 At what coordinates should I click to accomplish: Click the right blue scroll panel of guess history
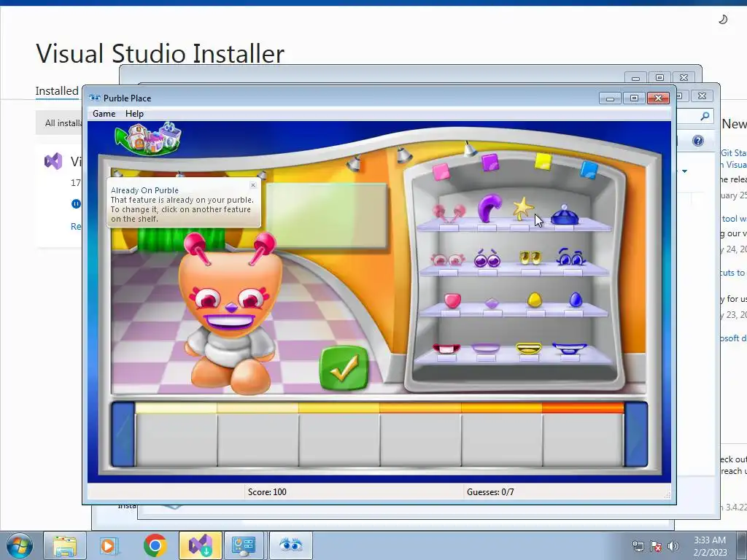pos(636,435)
